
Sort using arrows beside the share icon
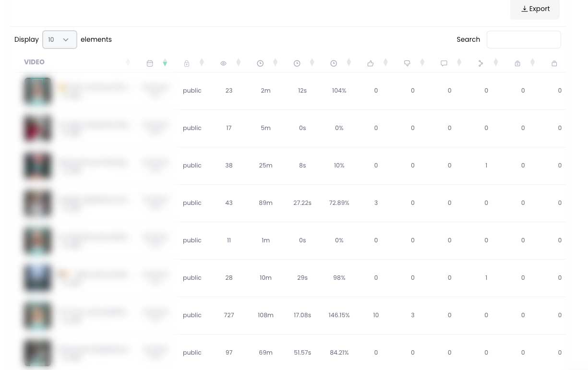[496, 62]
